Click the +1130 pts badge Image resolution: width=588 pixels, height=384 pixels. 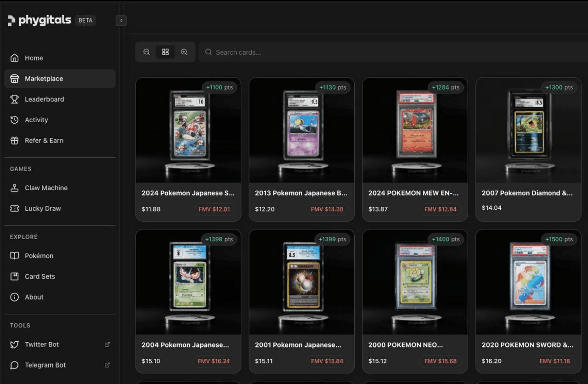pyautogui.click(x=333, y=87)
